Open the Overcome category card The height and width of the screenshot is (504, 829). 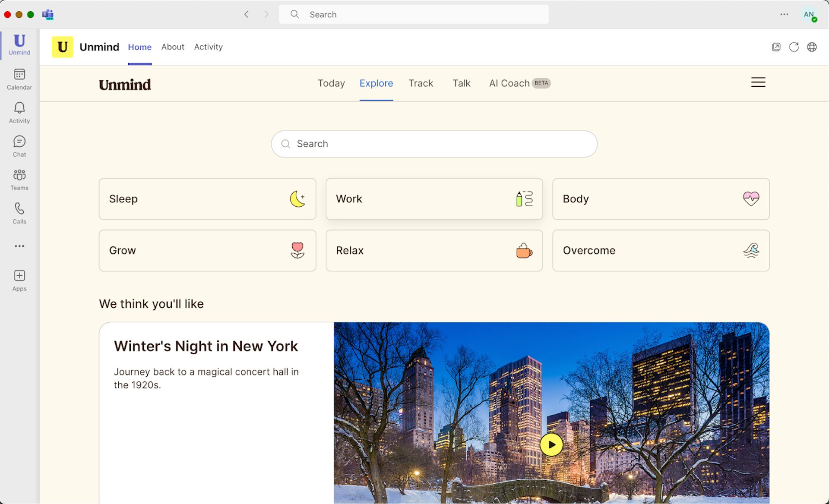pyautogui.click(x=661, y=251)
